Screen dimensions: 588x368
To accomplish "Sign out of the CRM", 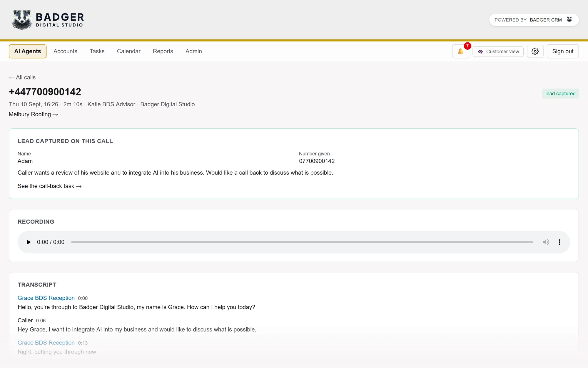I will pos(563,52).
